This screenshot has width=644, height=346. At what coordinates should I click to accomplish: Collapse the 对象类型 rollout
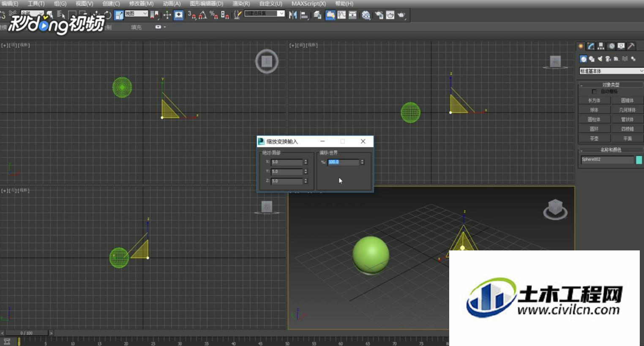[611, 85]
